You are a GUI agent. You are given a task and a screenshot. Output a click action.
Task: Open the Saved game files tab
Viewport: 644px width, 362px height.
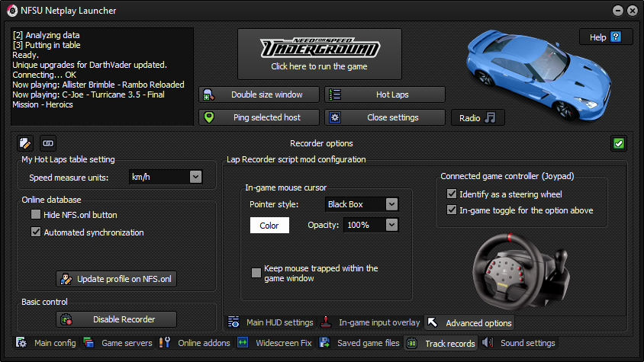359,343
